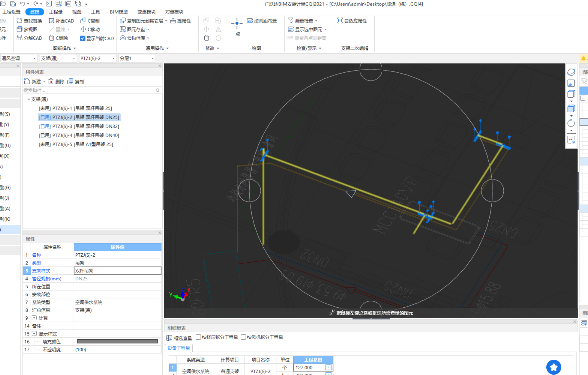This screenshot has width=588, height=375.
Task: Enable 按楼层拆分工程量 checkbox
Action: 198,337
